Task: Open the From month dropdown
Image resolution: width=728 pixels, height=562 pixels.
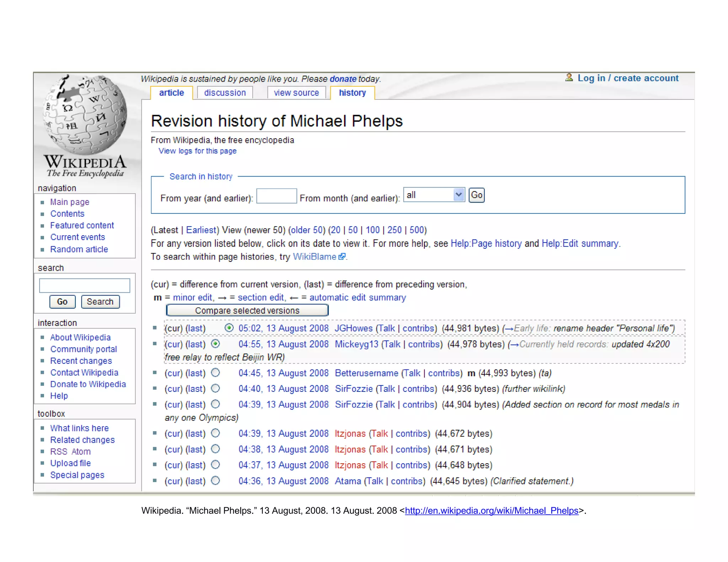Action: coord(434,195)
